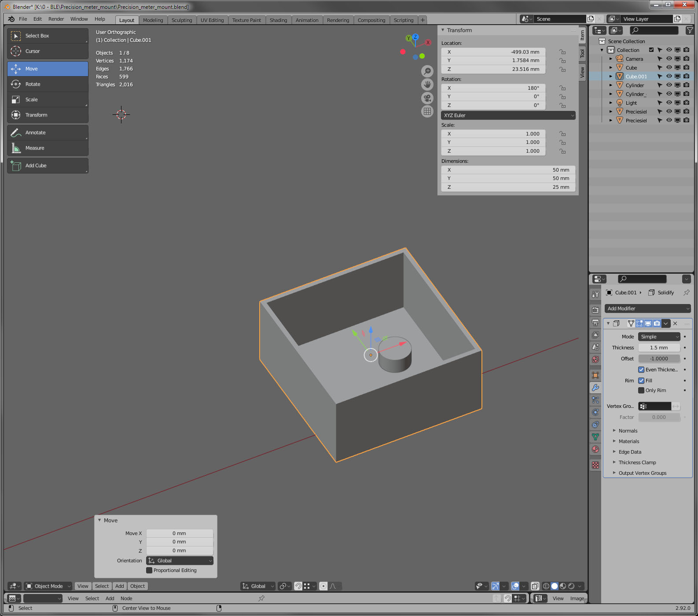Hide the Camera object in outliner
The width and height of the screenshot is (698, 616).
(669, 59)
